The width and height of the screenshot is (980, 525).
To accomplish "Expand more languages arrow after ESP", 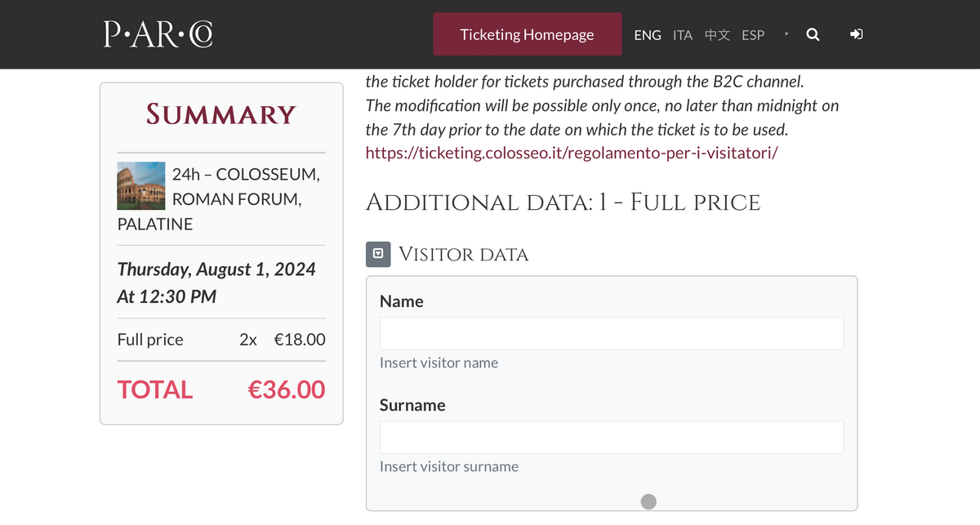I will (786, 34).
